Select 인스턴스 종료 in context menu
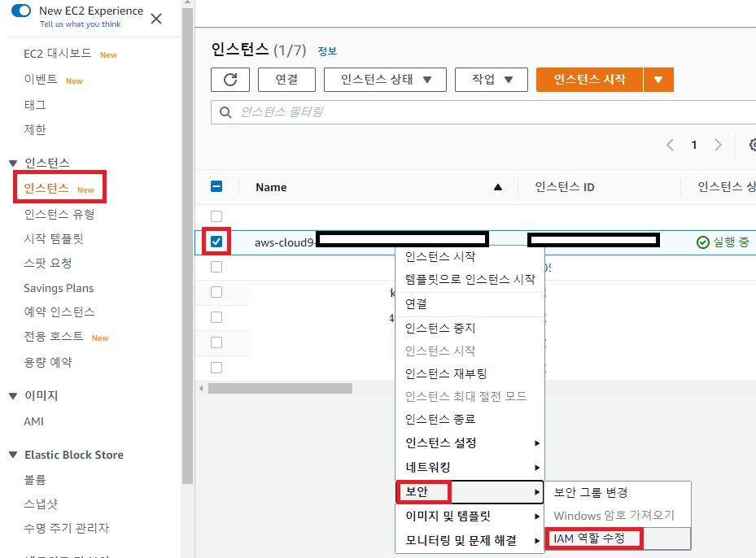Screen dimensions: 756x558 (x=470, y=419)
